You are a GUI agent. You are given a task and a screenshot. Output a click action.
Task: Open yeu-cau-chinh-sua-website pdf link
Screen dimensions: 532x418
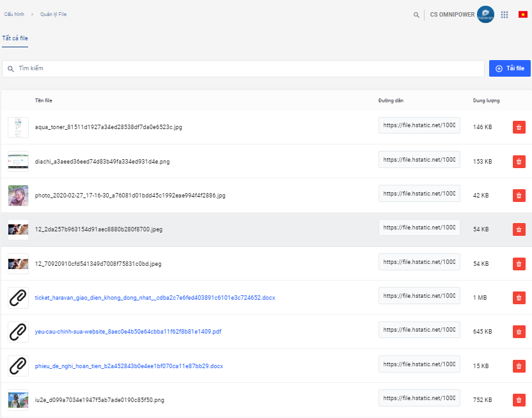point(128,332)
